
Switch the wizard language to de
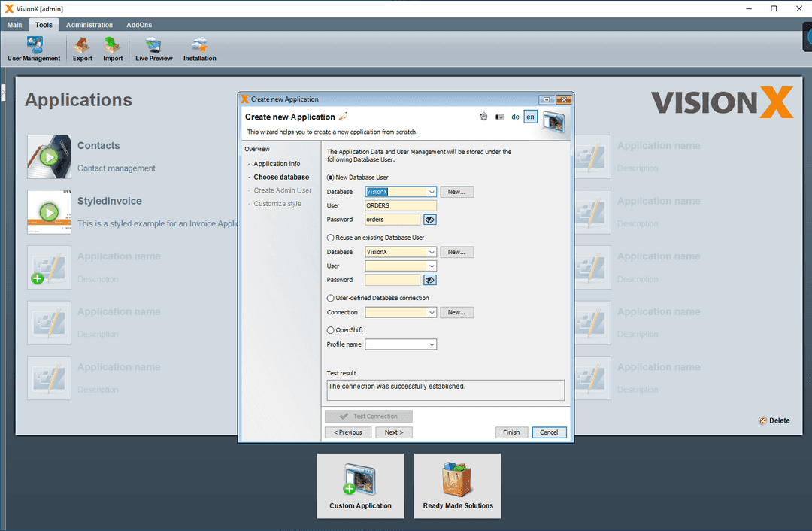point(515,117)
